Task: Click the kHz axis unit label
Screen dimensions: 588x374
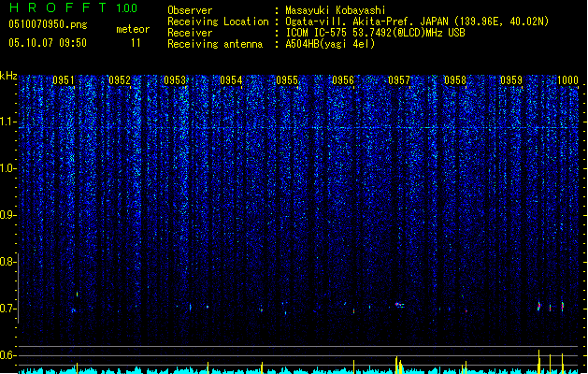Action: 8,76
